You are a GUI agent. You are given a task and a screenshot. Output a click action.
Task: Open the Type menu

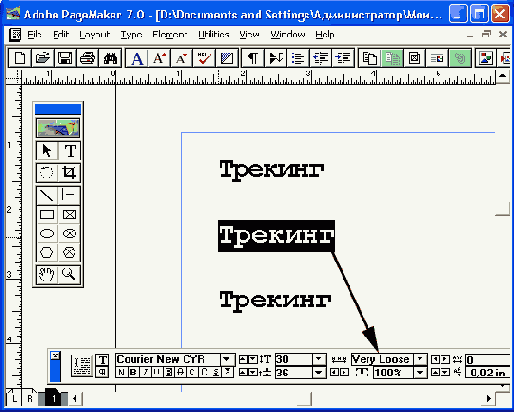(131, 34)
